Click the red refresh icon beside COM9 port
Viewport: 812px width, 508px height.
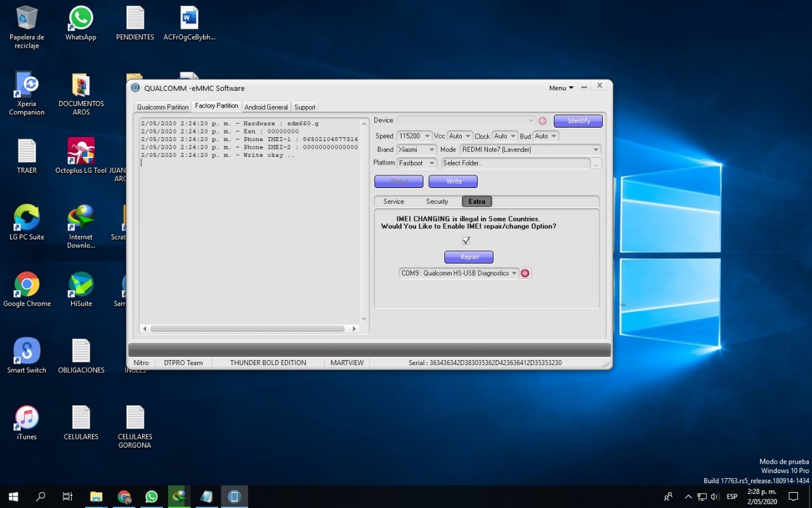point(525,273)
